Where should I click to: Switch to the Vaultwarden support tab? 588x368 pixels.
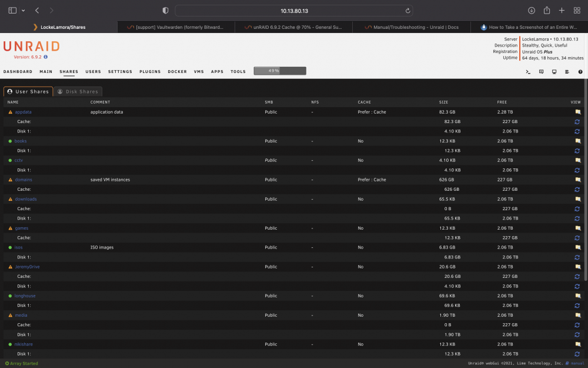[x=176, y=27]
